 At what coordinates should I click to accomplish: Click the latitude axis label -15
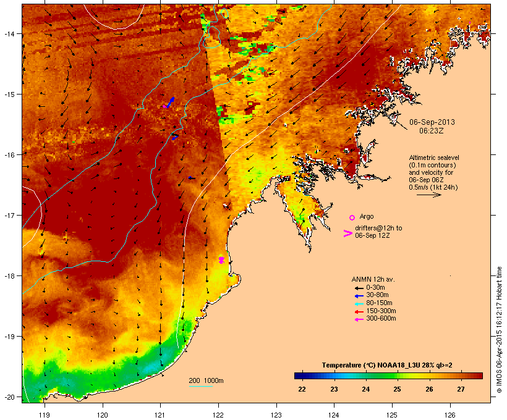pos(9,94)
